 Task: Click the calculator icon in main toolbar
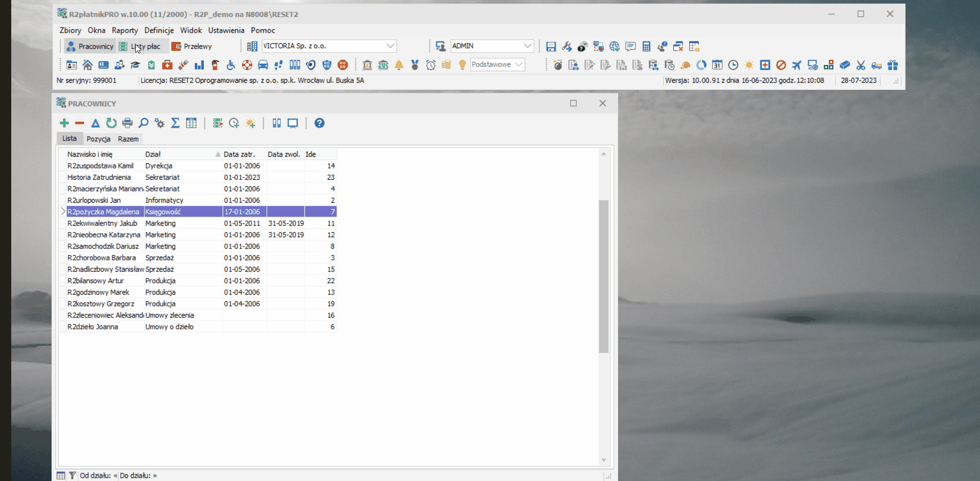coord(646,46)
